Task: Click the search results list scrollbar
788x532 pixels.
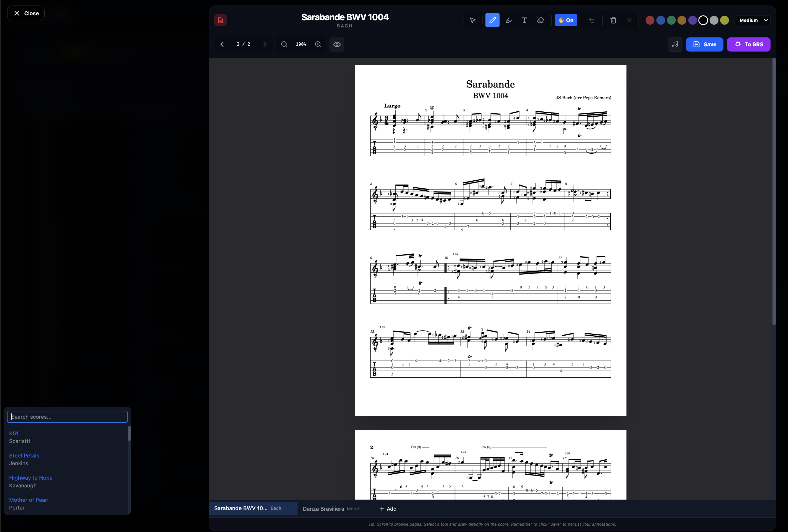Action: point(129,434)
